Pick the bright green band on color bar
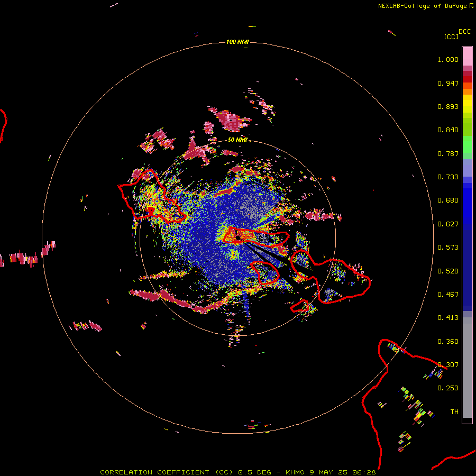This screenshot has height=476, width=476. click(x=467, y=144)
